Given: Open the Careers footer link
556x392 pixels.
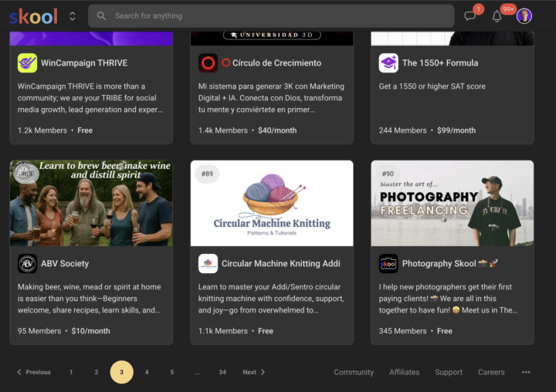Looking at the screenshot, I should [x=491, y=372].
